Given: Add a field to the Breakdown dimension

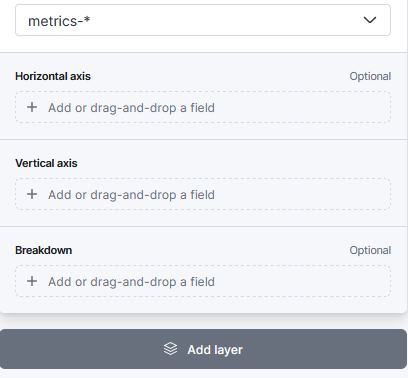Looking at the screenshot, I should pyautogui.click(x=203, y=281).
